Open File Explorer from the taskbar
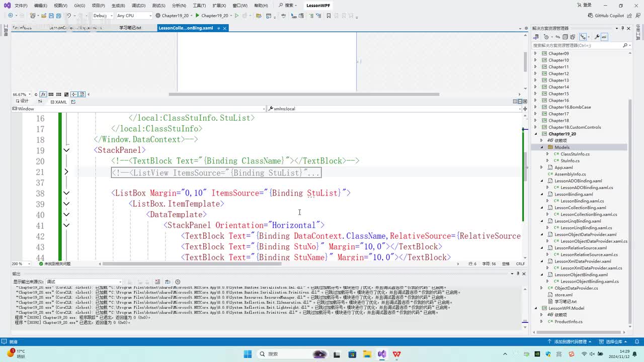Viewport: 644px width, 362px height. pyautogui.click(x=367, y=354)
